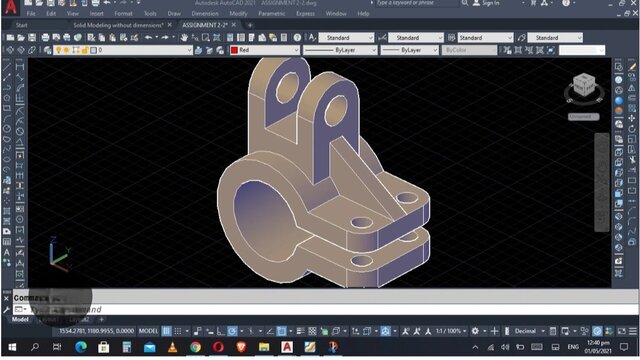Click the Layer Previous icon

click(209, 50)
